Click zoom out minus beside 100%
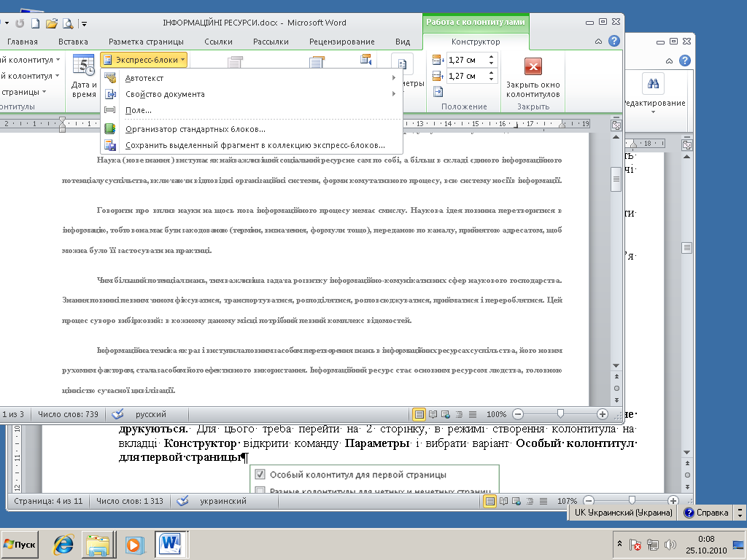Viewport: 747px width, 560px height. point(519,414)
